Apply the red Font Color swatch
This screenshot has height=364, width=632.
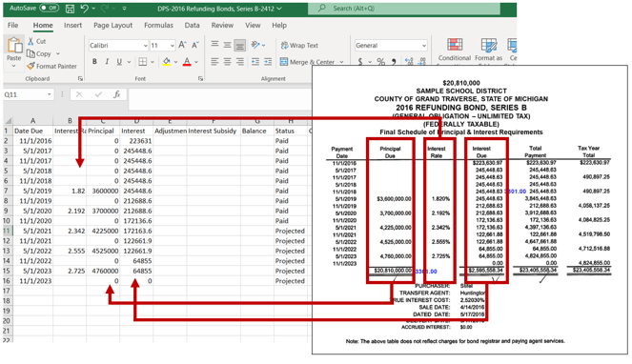[187, 62]
